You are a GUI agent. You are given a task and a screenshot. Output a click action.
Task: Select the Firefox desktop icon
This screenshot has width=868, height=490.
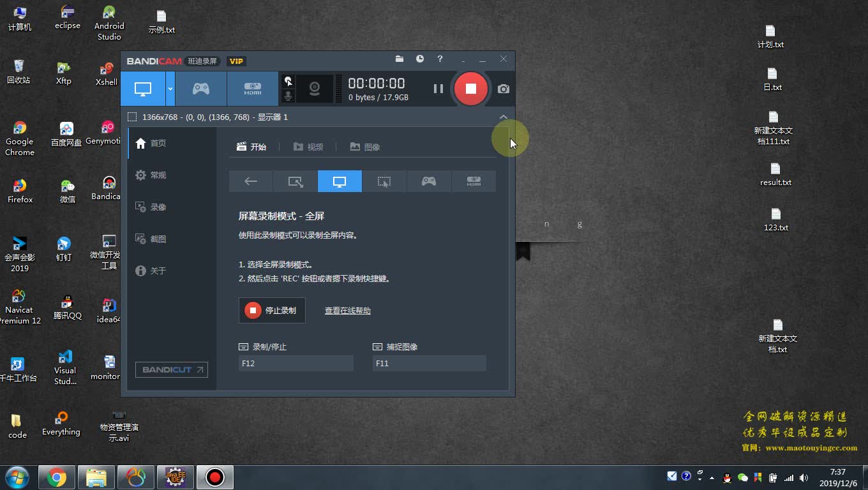20,191
